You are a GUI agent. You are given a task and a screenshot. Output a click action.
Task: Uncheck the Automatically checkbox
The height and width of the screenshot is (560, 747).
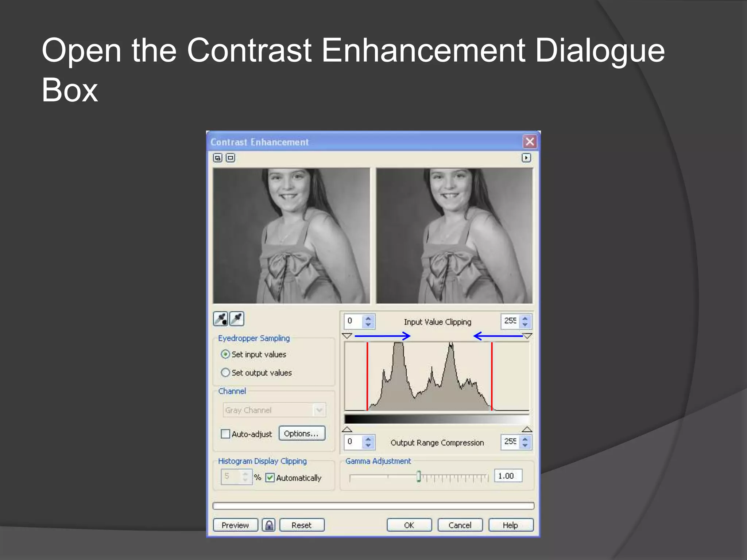pyautogui.click(x=270, y=478)
